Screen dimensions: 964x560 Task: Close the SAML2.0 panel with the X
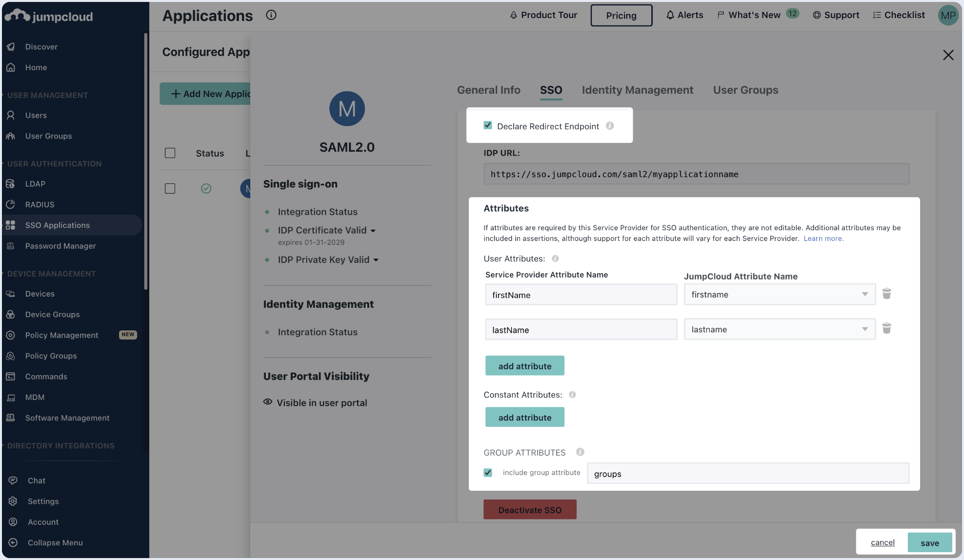[948, 55]
